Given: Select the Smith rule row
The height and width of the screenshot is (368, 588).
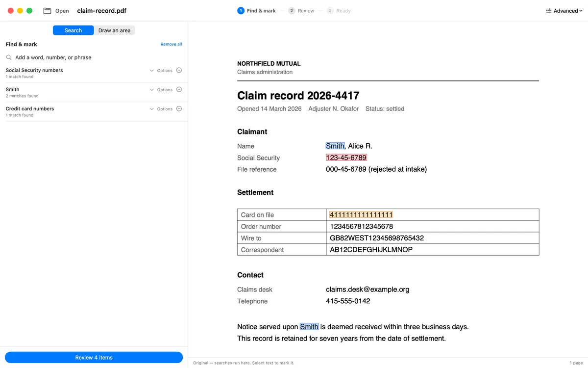Looking at the screenshot, I should (94, 92).
